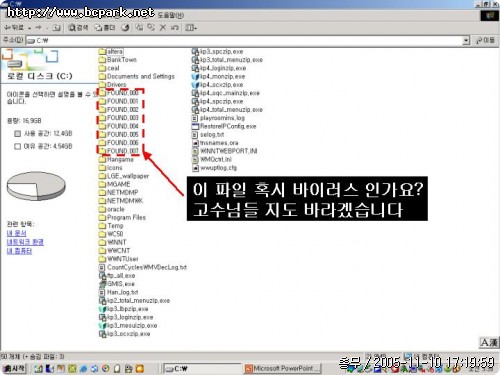Select the CountCyclesWMVDecLog.txt file

[143, 267]
